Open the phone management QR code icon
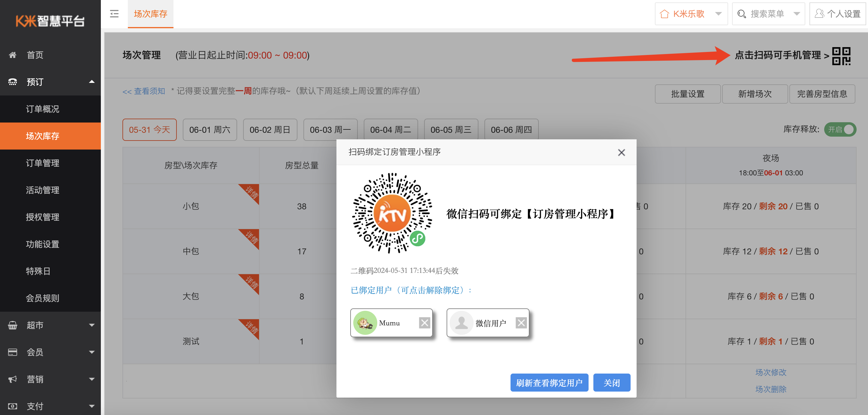 [x=841, y=56]
